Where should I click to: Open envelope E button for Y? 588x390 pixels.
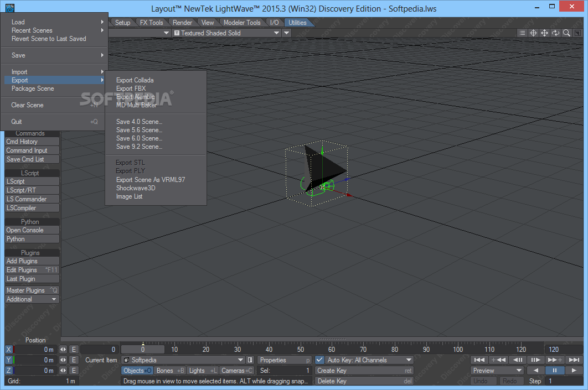[x=74, y=360]
